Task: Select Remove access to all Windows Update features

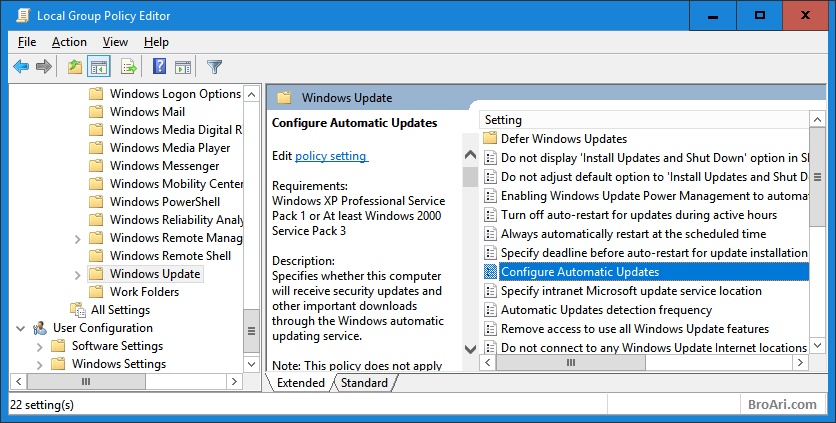Action: 635,329
